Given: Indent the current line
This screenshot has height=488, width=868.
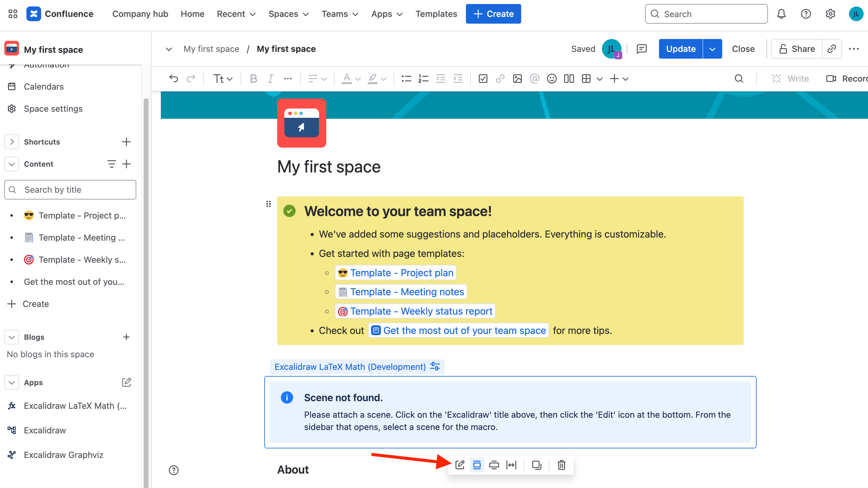Looking at the screenshot, I should click(458, 79).
